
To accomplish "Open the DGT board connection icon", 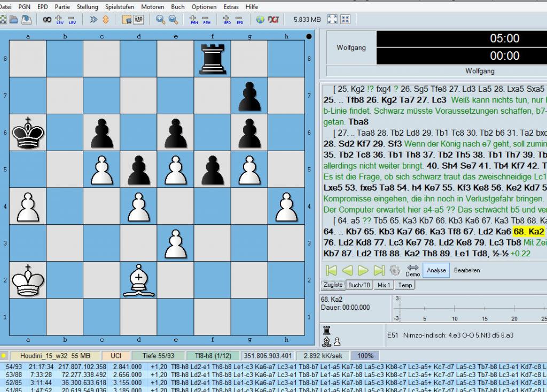I will pos(275,20).
